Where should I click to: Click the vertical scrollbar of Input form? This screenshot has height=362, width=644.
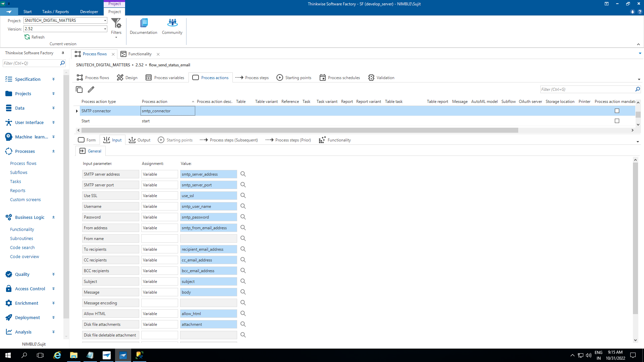click(x=635, y=239)
